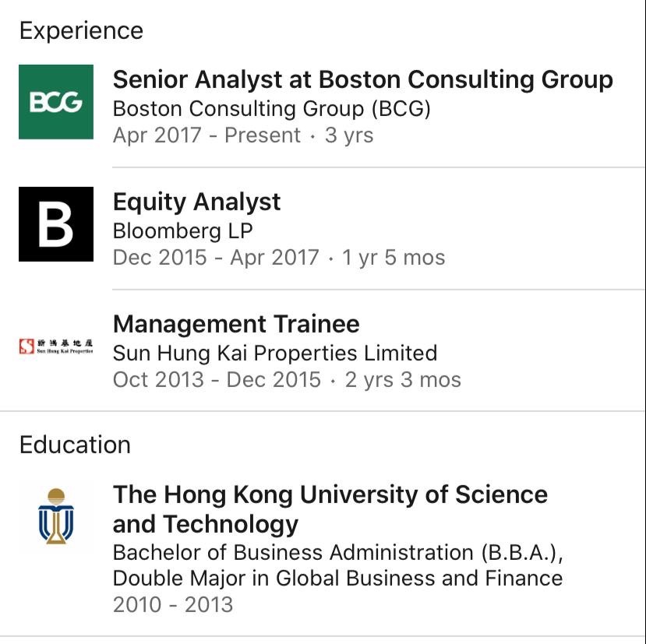Tap the Experience section heading
Viewport: 646px width, 644px height.
pos(81,31)
